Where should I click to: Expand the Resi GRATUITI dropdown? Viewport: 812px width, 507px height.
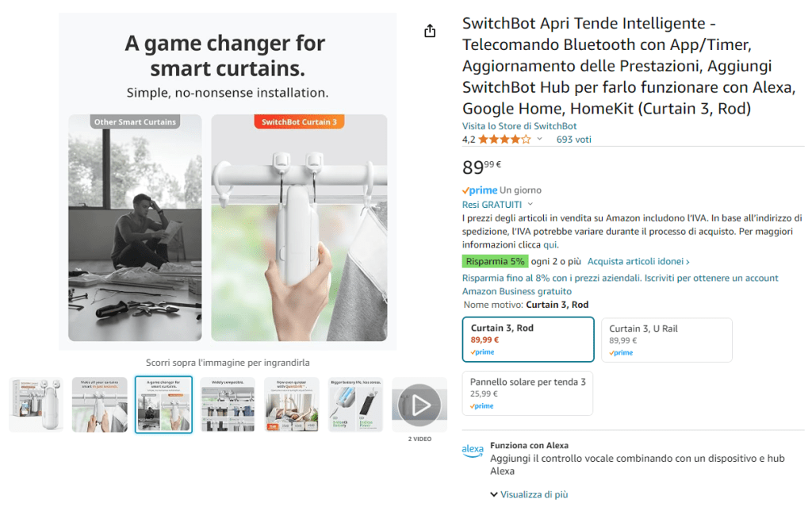click(x=530, y=205)
